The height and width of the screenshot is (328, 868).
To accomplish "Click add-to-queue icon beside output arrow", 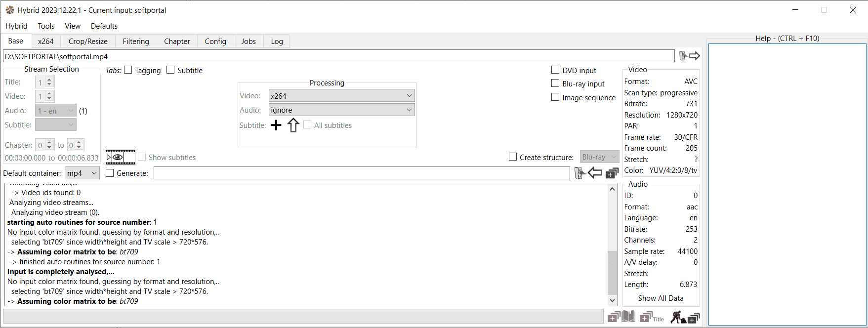I will tap(612, 173).
